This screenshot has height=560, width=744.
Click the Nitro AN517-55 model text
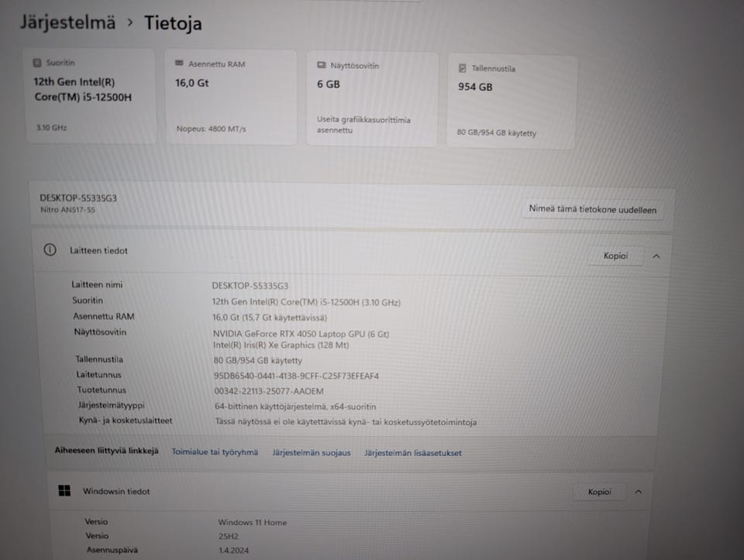coord(67,210)
